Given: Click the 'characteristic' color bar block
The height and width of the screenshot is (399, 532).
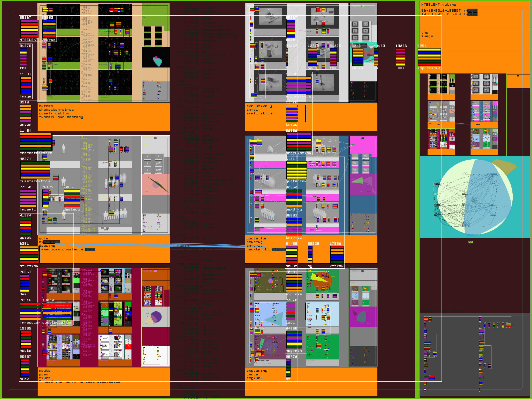Looking at the screenshot, I should [x=36, y=142].
